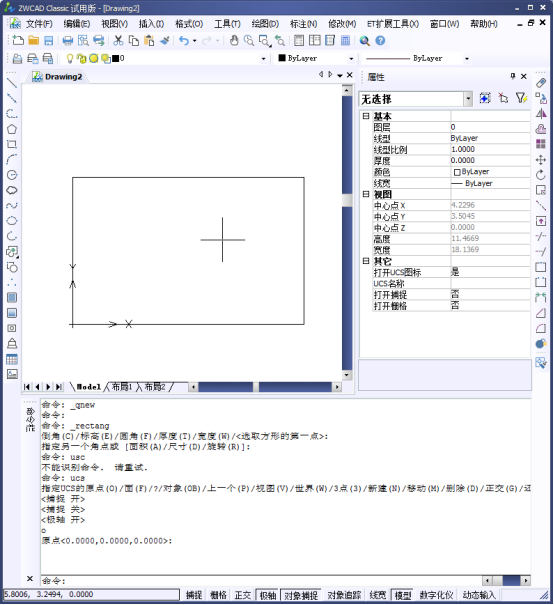Open the layer selection dropdown

pyautogui.click(x=263, y=59)
